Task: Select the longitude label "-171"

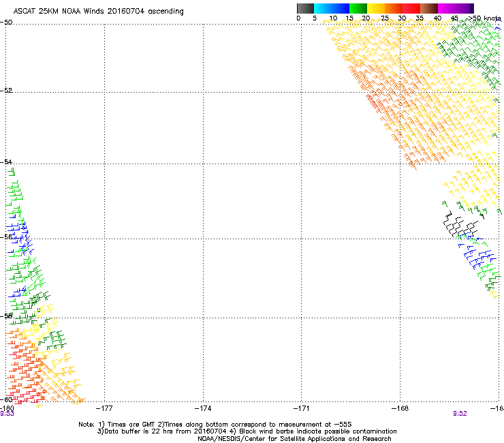Action: point(302,408)
